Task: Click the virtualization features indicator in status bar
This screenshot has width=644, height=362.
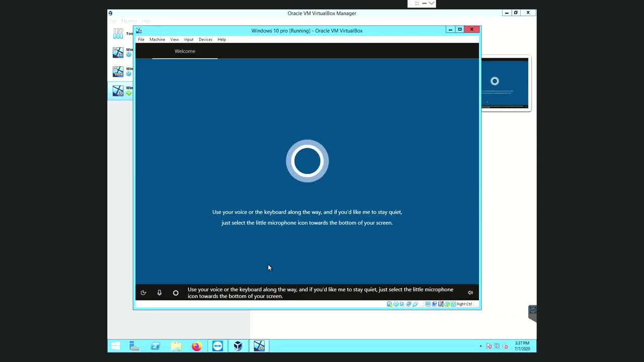Action: [441, 304]
